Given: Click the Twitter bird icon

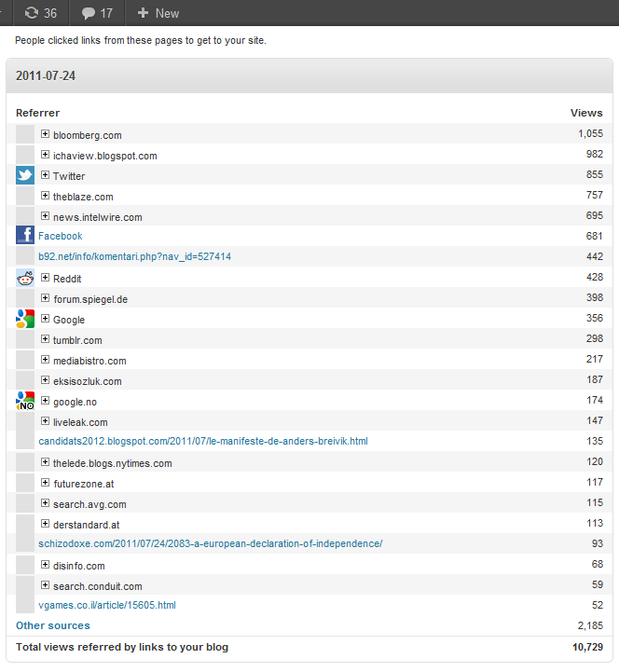Looking at the screenshot, I should click(x=25, y=175).
